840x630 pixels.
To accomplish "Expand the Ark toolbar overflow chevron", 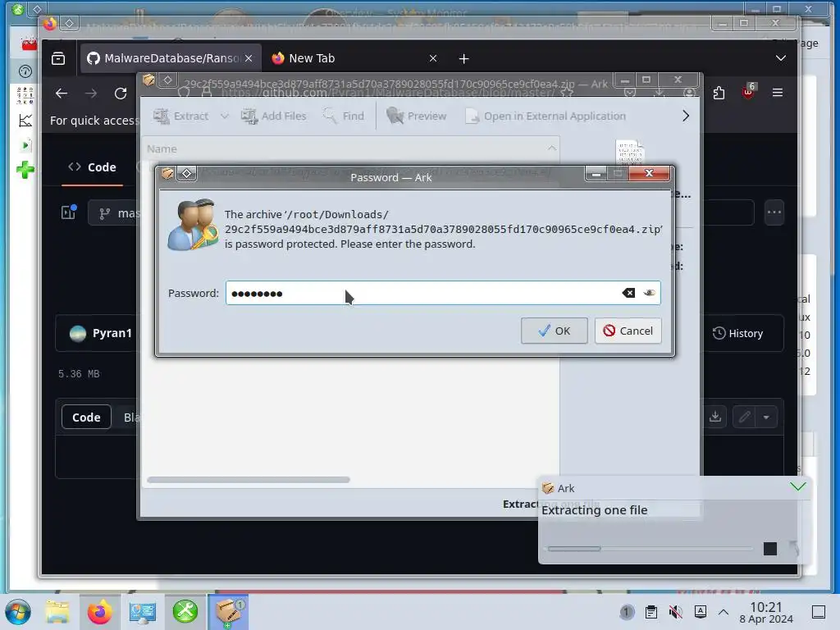I will pos(686,116).
